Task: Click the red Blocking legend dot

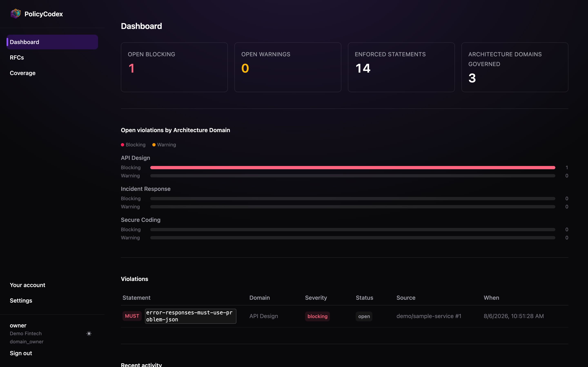Action: click(122, 145)
